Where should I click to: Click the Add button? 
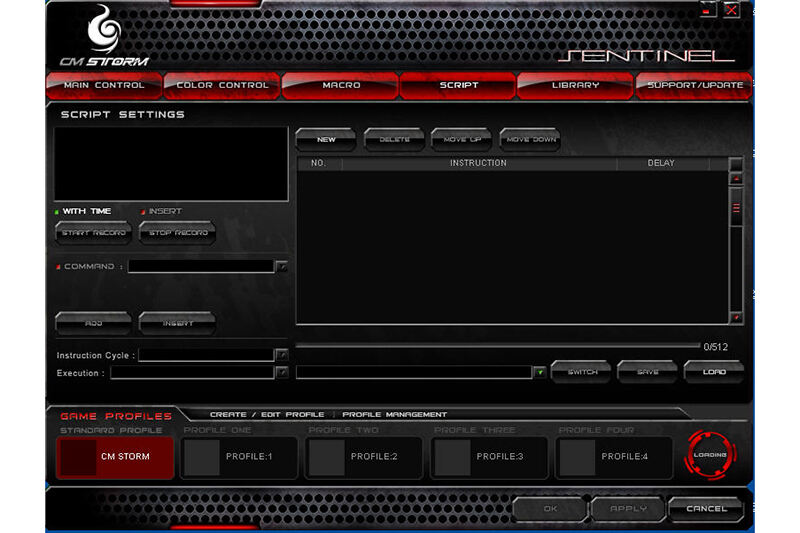tap(93, 323)
